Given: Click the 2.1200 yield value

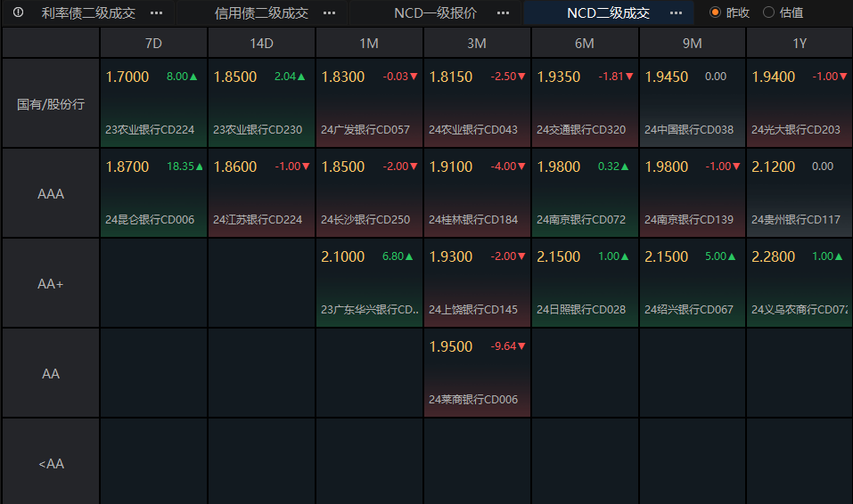Looking at the screenshot, I should [x=774, y=167].
